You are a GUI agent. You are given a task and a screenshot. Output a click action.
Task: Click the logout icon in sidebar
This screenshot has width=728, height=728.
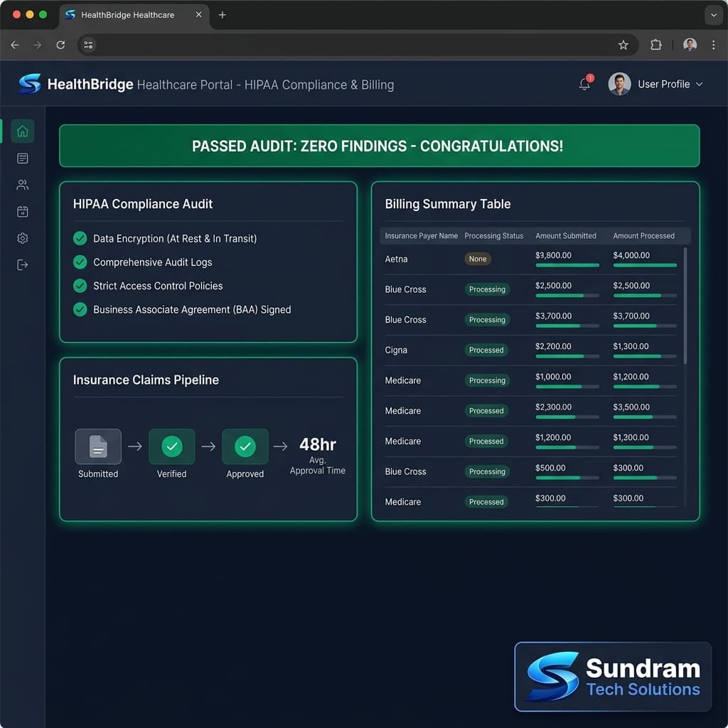coord(22,264)
